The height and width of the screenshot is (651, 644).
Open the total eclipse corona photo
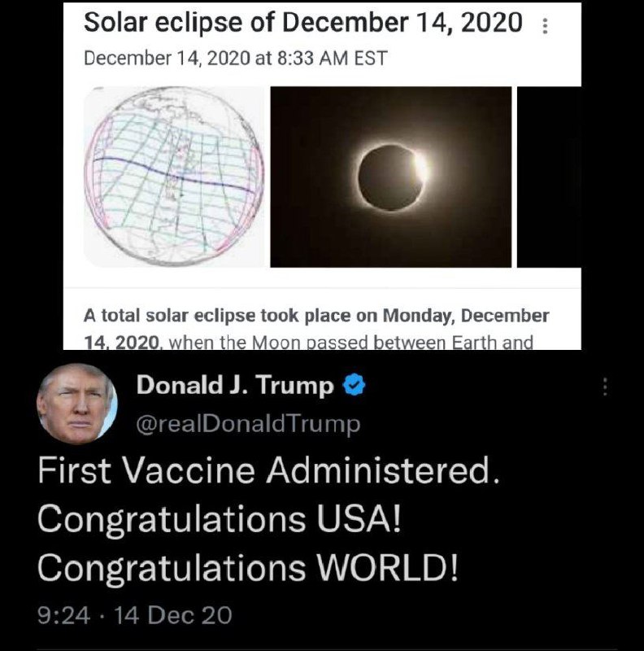coord(391,177)
